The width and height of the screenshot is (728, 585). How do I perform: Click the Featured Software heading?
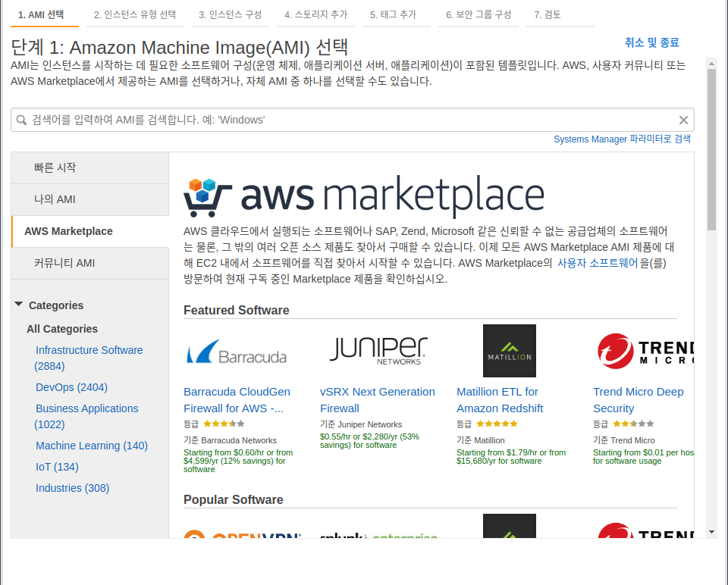point(237,311)
